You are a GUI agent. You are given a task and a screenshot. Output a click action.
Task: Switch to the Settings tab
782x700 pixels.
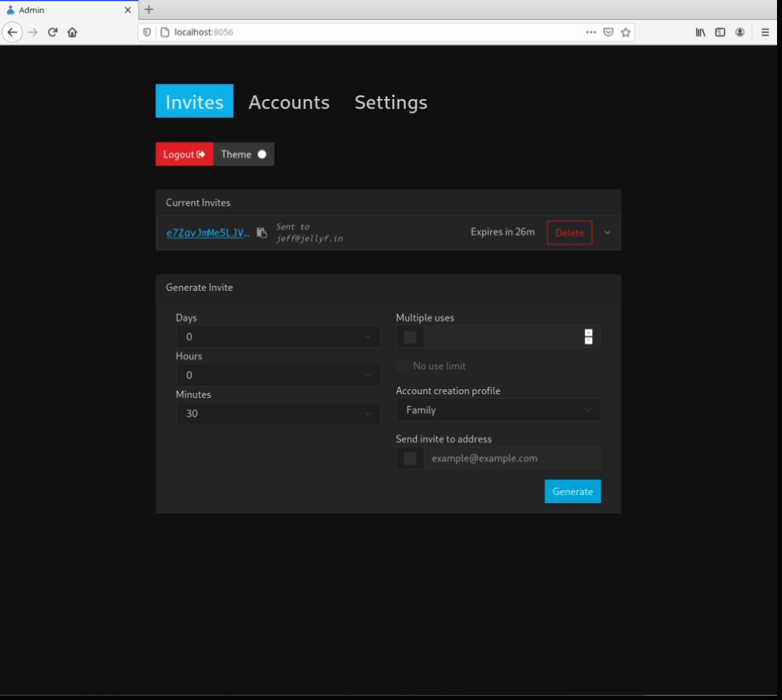[x=391, y=102]
